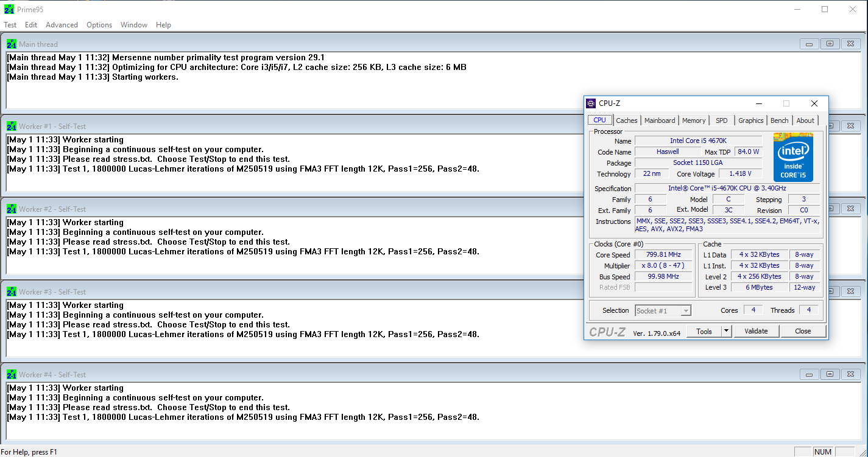Click the Technology value 22 nm
The image size is (868, 457).
651,173
